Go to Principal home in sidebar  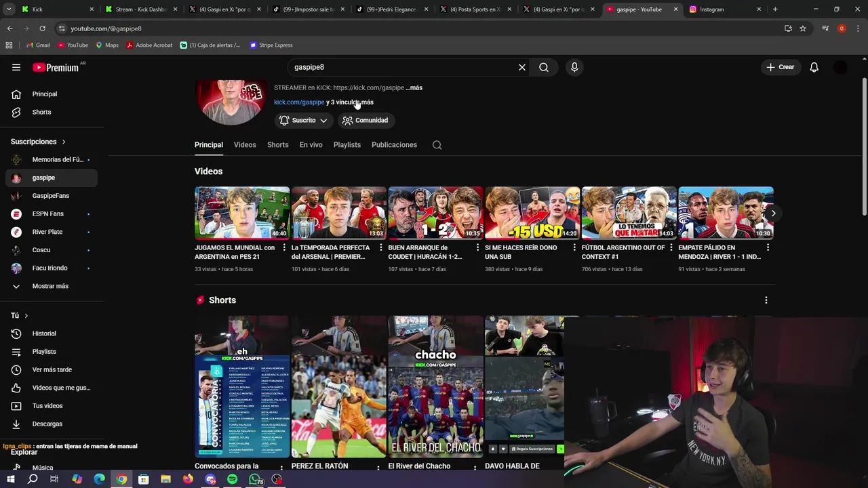pyautogui.click(x=52, y=94)
